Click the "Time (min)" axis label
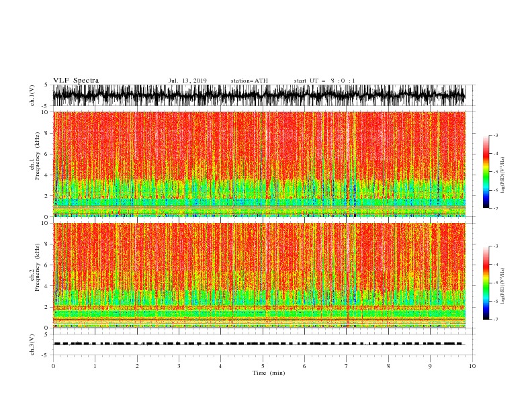Image resolution: width=532 pixels, height=411 pixels. click(269, 373)
